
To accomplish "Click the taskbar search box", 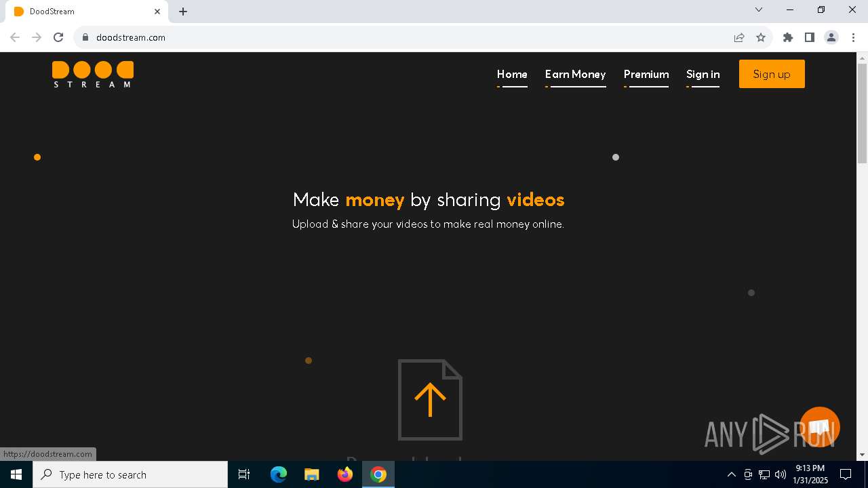I will point(130,474).
